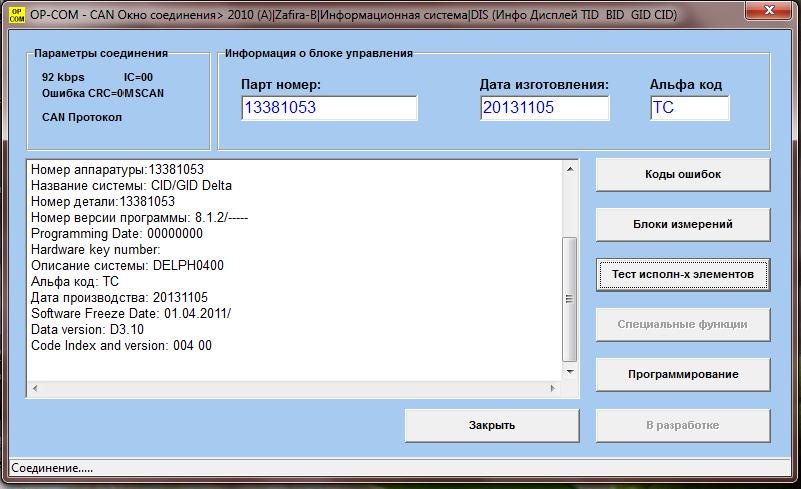Select the line Название системы: CID/GID Delta

[x=131, y=185]
